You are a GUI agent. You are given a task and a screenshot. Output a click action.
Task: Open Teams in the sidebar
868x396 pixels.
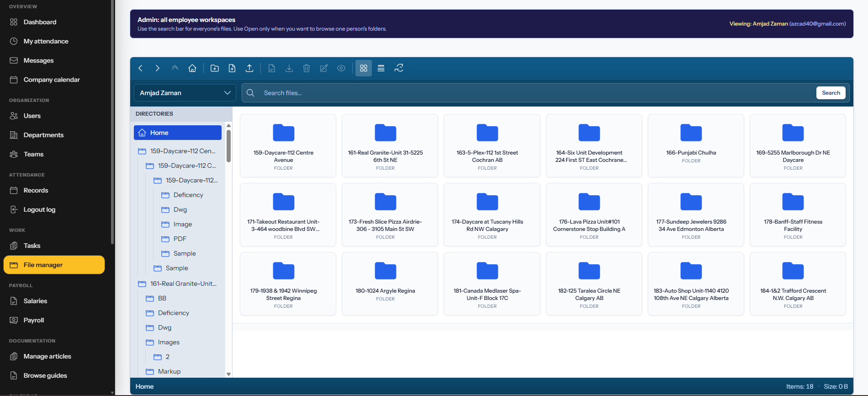(54, 154)
